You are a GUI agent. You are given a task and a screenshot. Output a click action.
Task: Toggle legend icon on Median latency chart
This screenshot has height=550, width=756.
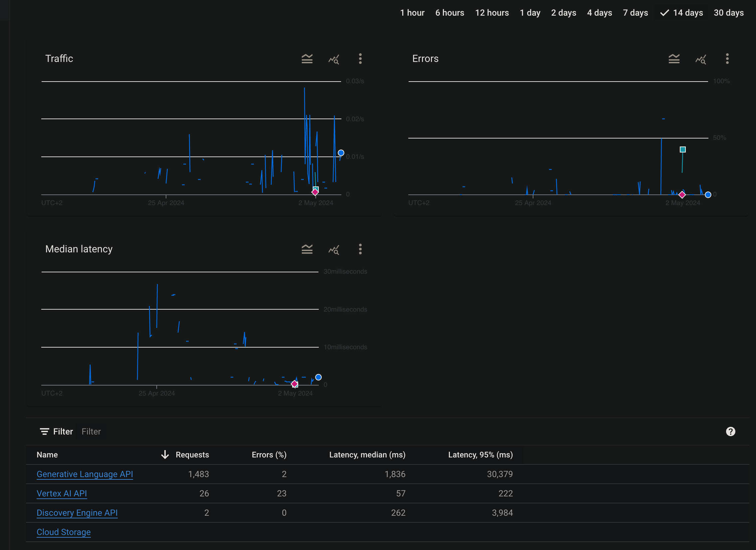(307, 249)
